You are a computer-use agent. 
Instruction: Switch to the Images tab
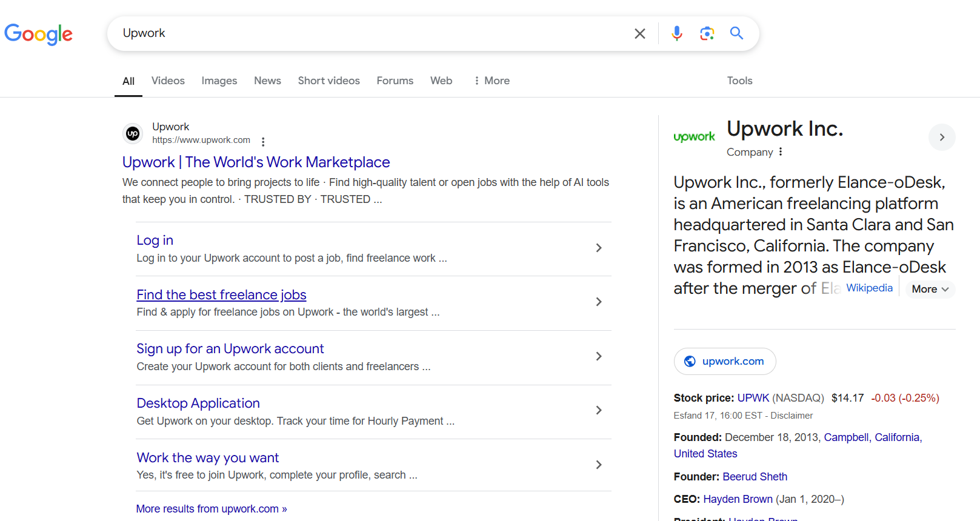pyautogui.click(x=219, y=81)
